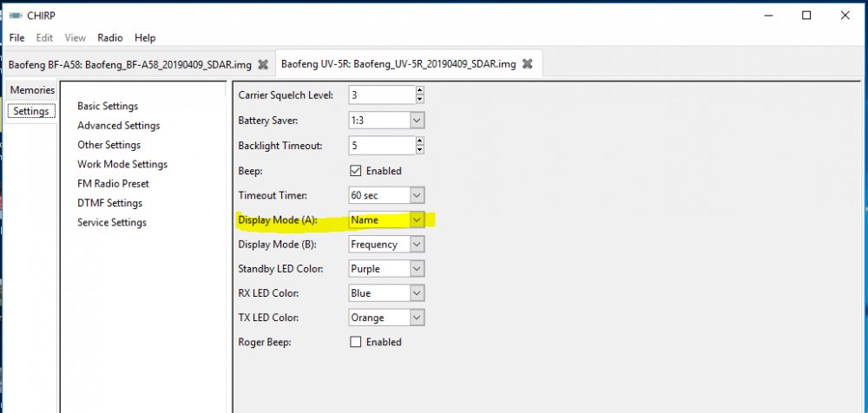Increase Backlight Timeout with up arrow
Viewport: 868px width, 413px height.
(419, 141)
